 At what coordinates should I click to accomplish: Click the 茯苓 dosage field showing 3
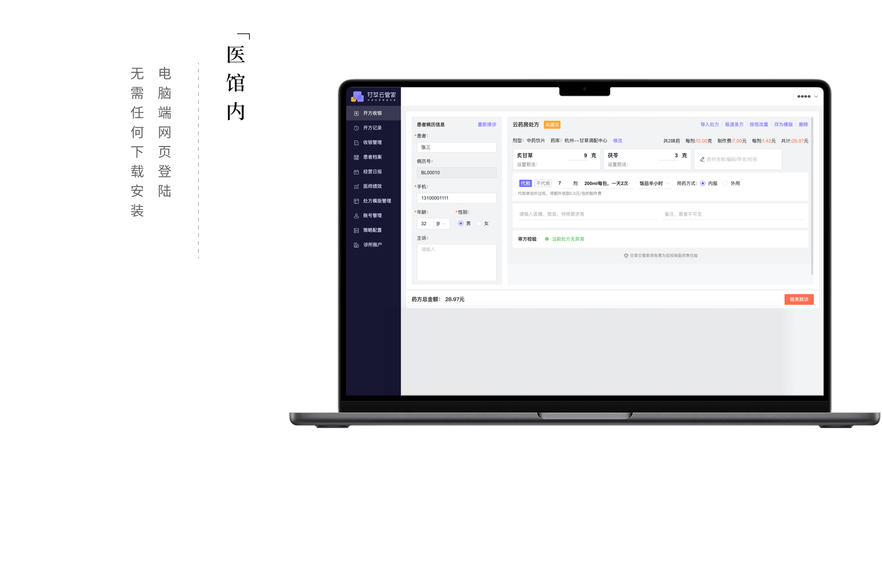669,155
